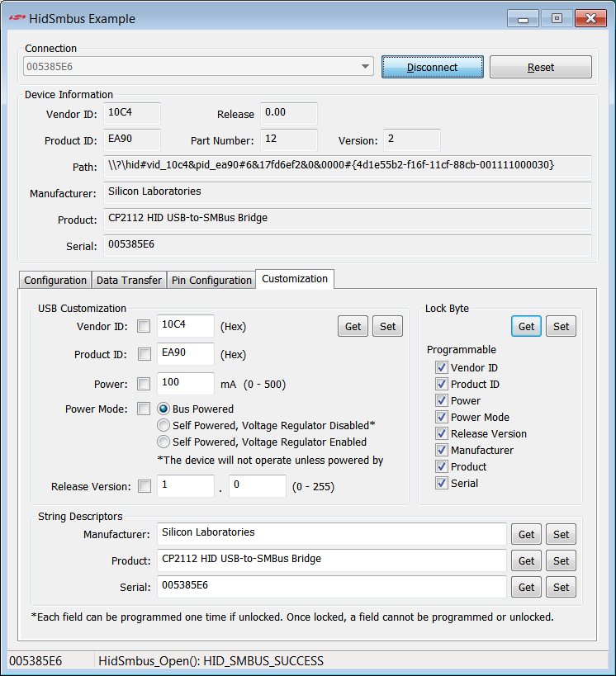This screenshot has height=676, width=616.
Task: Click the Release Version major number field
Action: point(186,486)
